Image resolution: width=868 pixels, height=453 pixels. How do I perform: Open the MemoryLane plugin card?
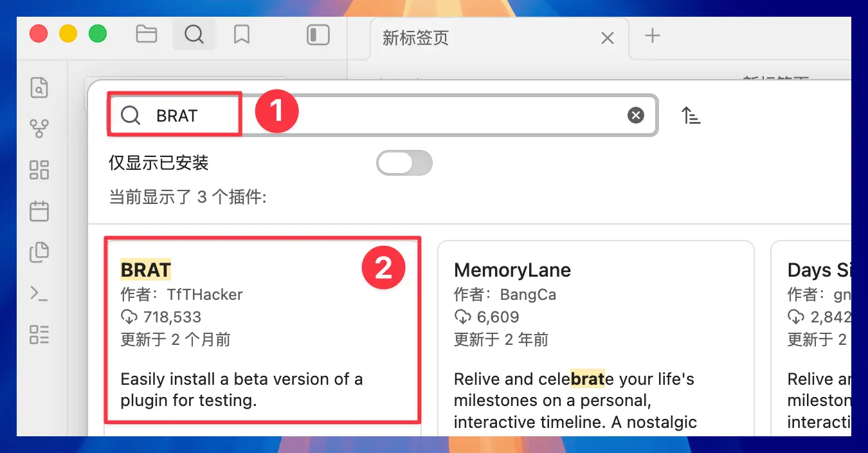coord(596,338)
